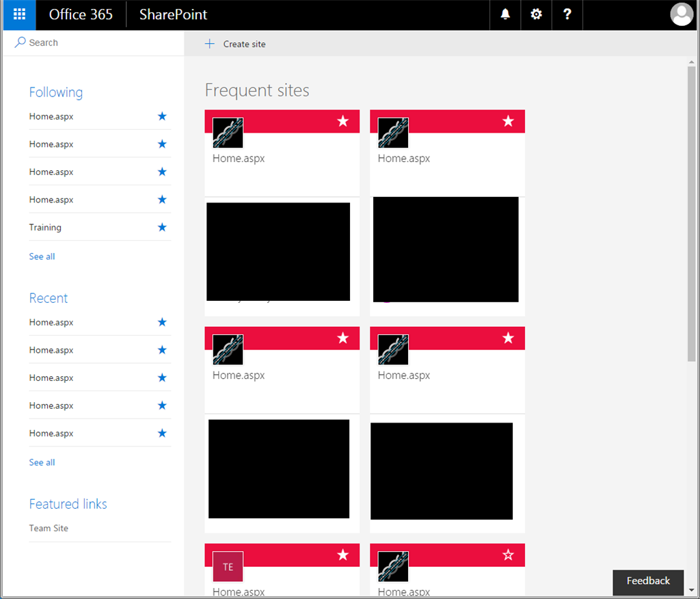Click the TE site logo tile

[228, 566]
